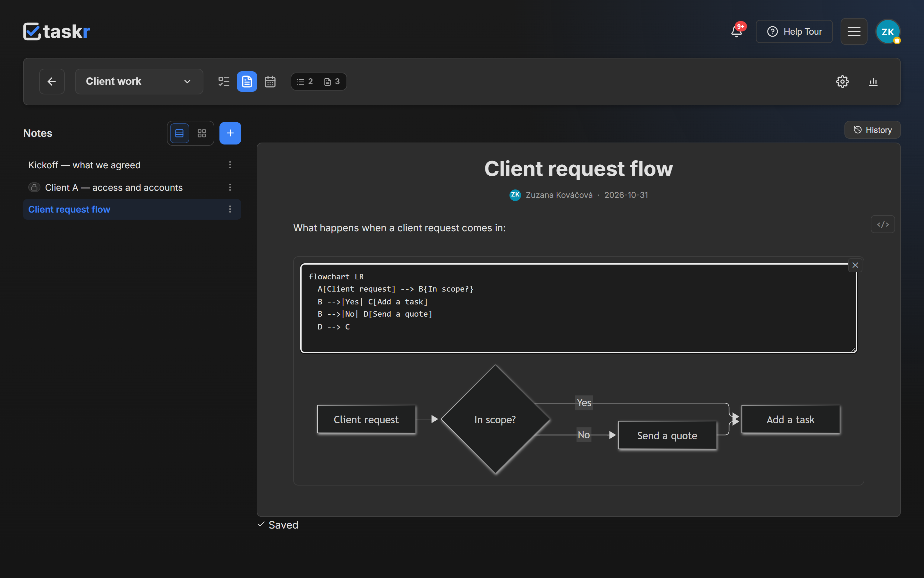
Task: Add a new note with plus button
Action: click(x=230, y=133)
